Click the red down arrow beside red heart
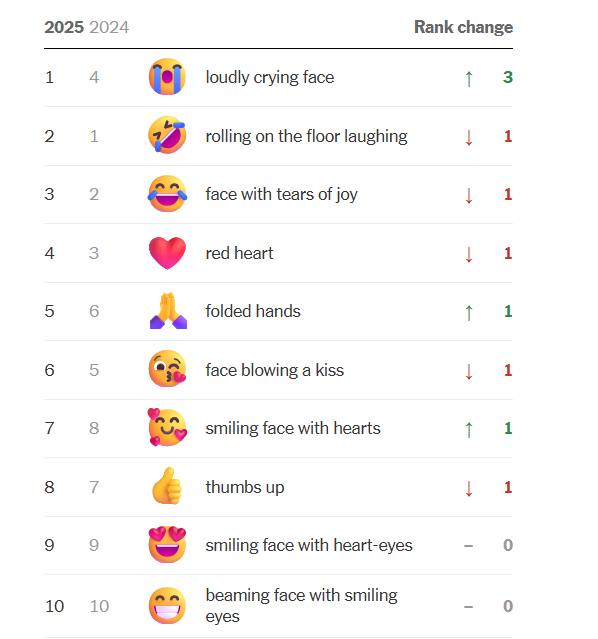This screenshot has height=639, width=598. (x=469, y=254)
